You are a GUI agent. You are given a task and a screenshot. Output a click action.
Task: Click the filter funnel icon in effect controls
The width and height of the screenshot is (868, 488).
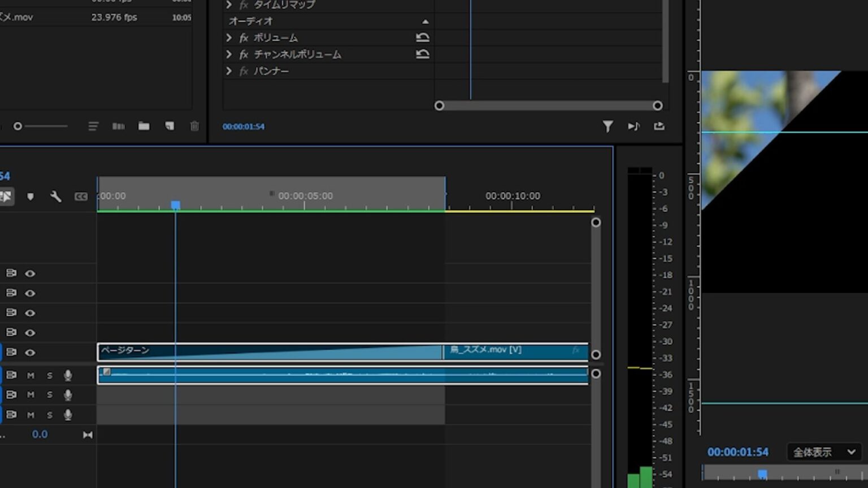pos(607,126)
